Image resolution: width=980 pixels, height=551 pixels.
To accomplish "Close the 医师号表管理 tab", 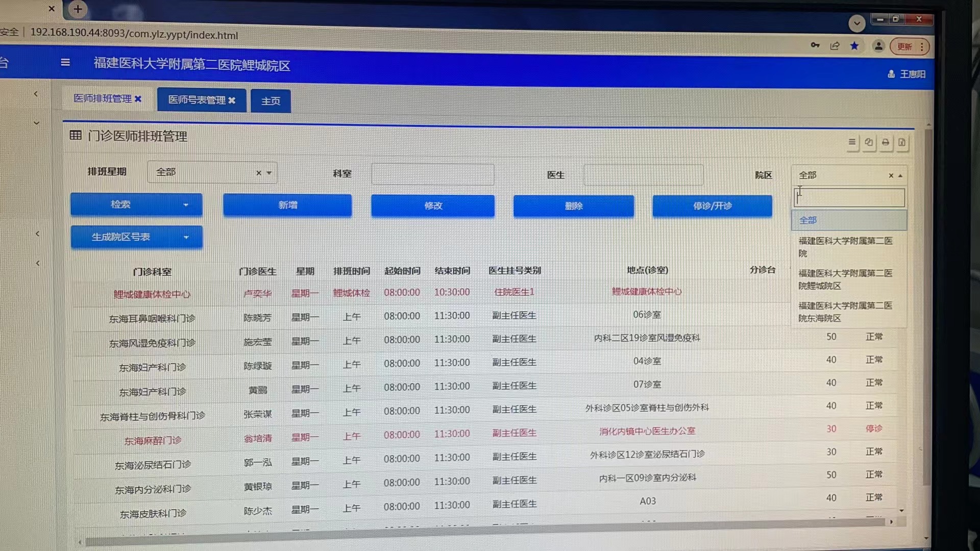I will pyautogui.click(x=232, y=101).
